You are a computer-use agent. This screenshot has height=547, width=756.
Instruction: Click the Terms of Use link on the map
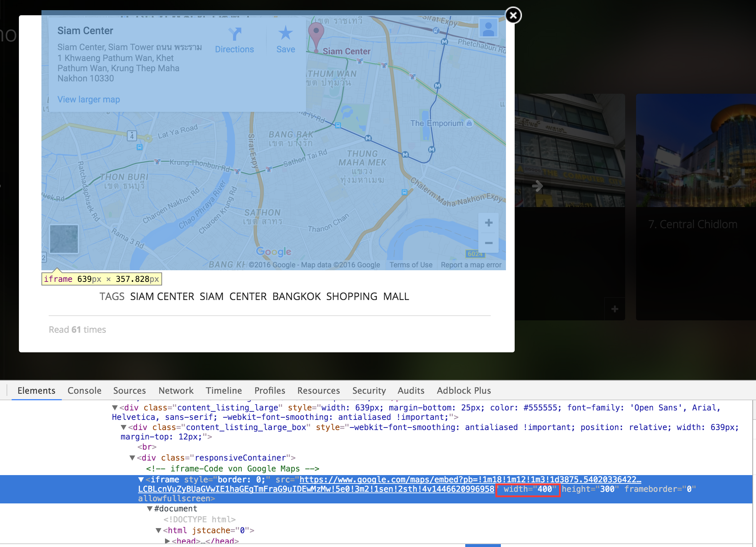pyautogui.click(x=411, y=265)
